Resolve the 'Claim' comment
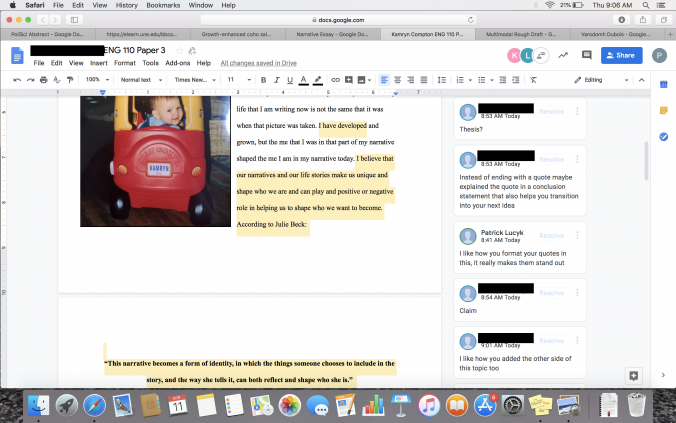 point(551,293)
